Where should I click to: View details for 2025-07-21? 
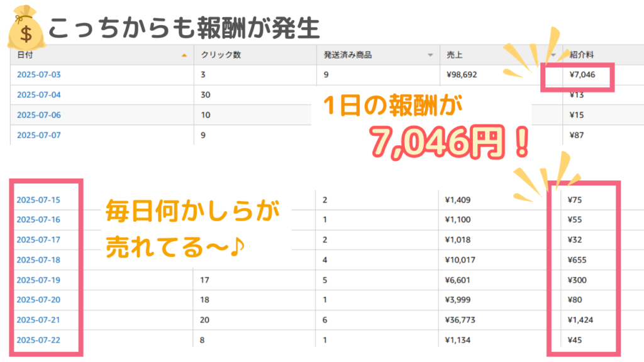coord(39,320)
